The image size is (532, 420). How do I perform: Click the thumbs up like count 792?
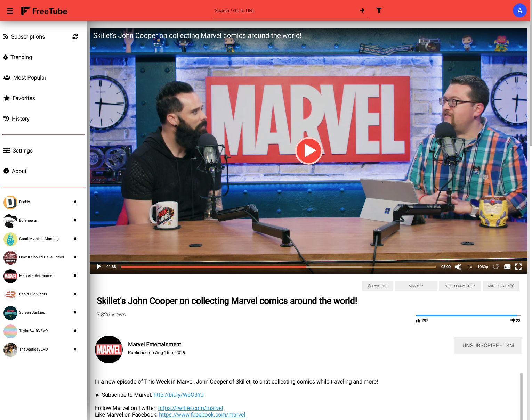422,321
